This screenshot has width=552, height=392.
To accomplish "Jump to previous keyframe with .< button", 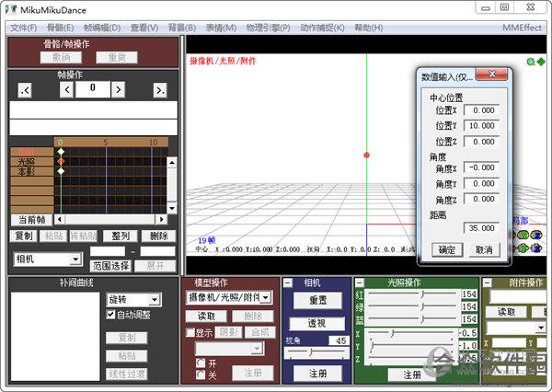I will coord(25,90).
